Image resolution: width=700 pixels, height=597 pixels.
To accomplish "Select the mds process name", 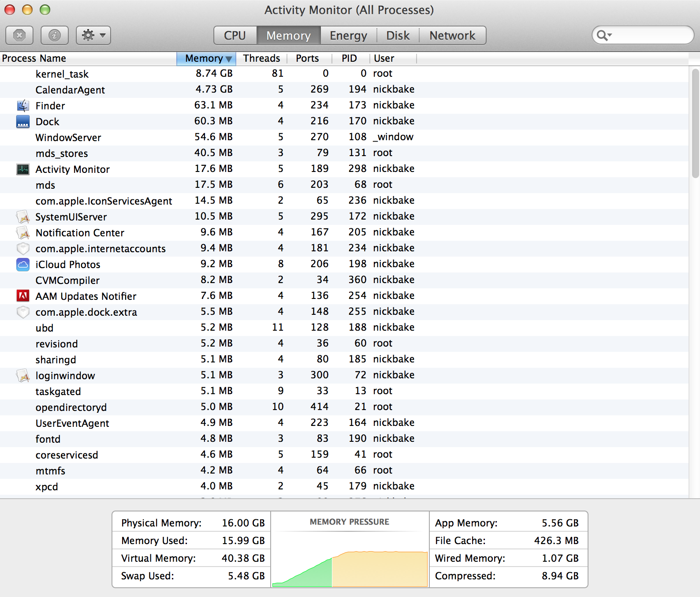I will click(45, 185).
